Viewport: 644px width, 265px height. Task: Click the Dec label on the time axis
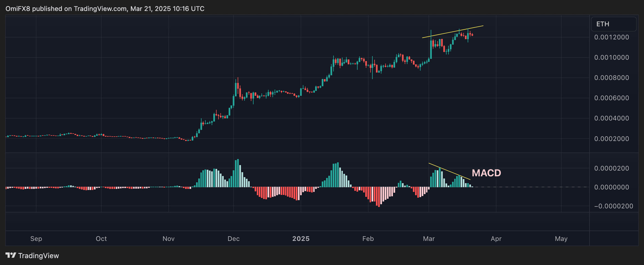(x=234, y=238)
